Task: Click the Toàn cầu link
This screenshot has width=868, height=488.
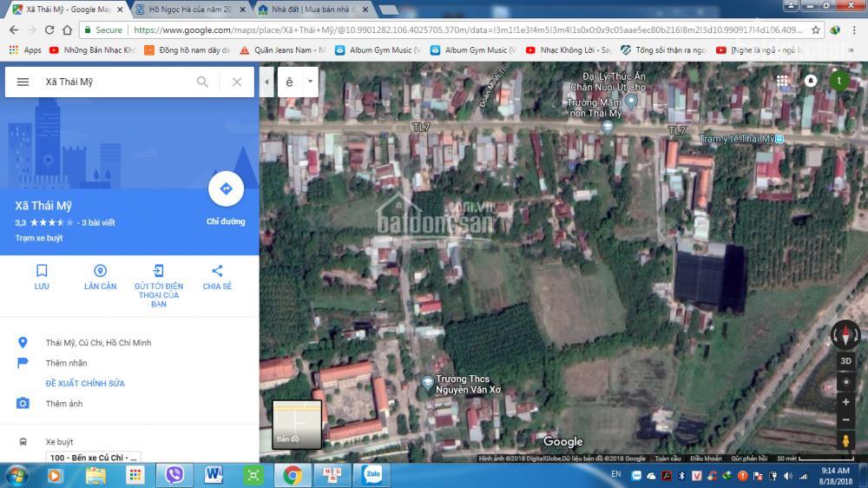Action: coord(667,458)
